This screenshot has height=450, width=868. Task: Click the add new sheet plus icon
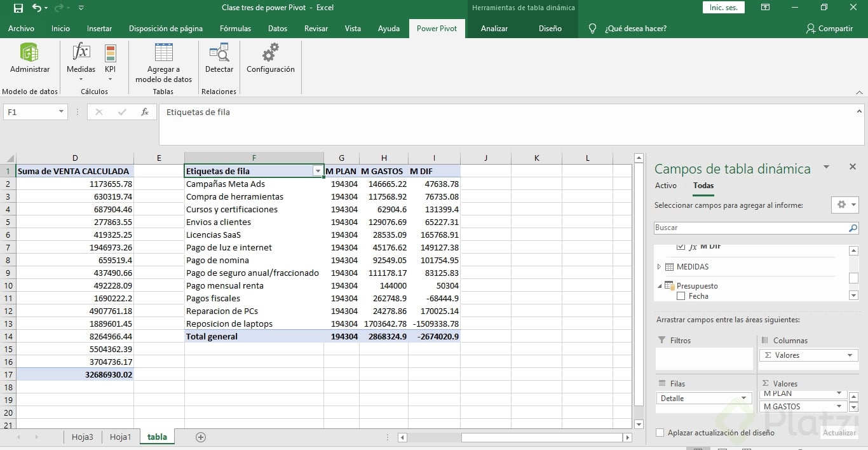201,437
